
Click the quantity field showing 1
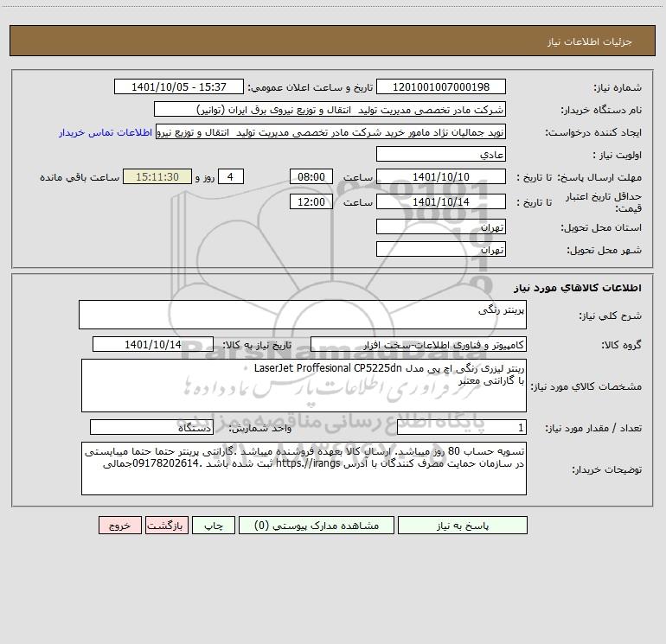462,428
